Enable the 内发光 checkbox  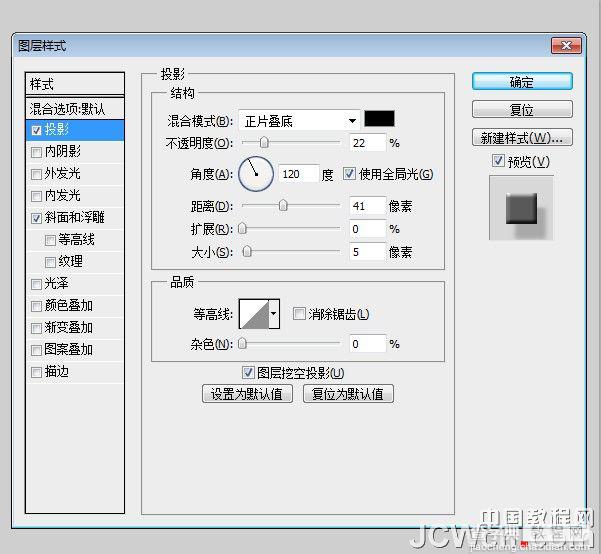[36, 196]
